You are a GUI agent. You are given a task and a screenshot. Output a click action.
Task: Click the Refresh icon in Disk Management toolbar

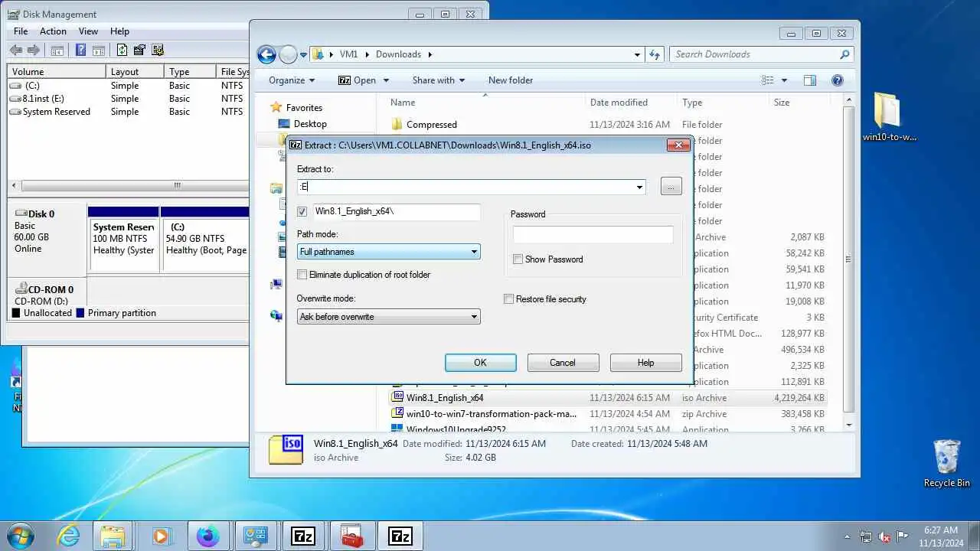pyautogui.click(x=122, y=51)
